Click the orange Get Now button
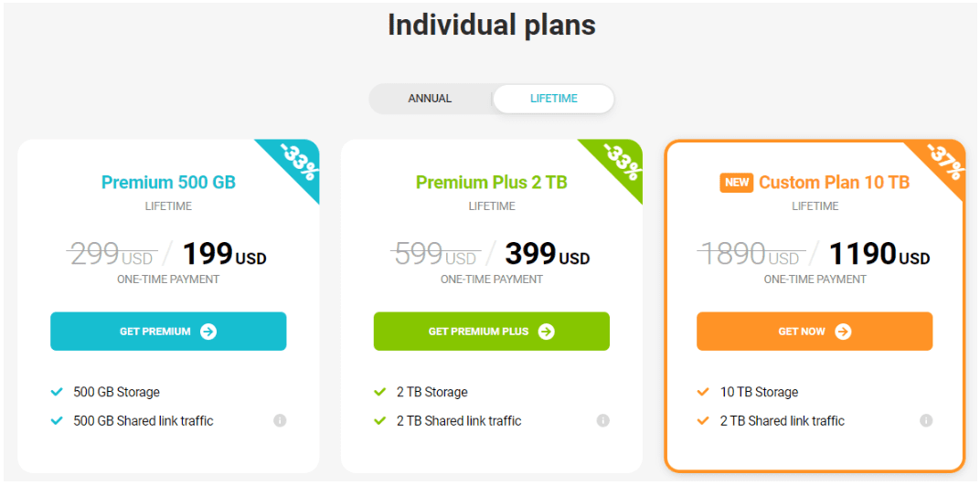980x485 pixels. (815, 332)
